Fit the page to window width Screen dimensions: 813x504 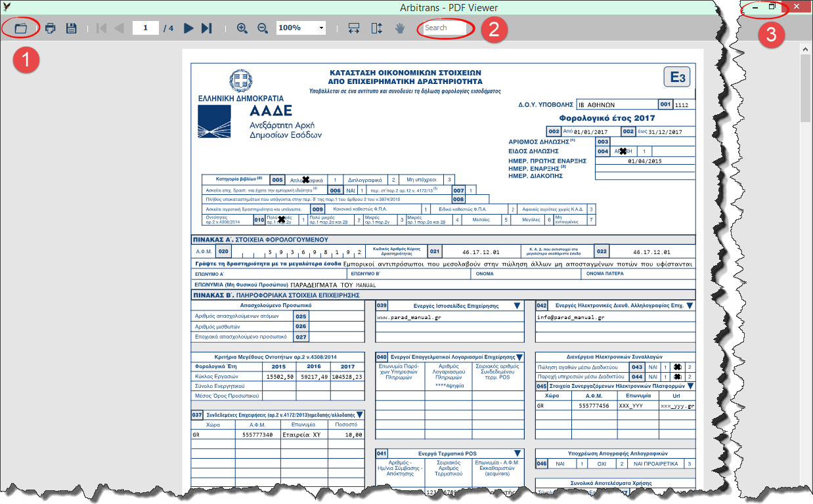click(354, 28)
